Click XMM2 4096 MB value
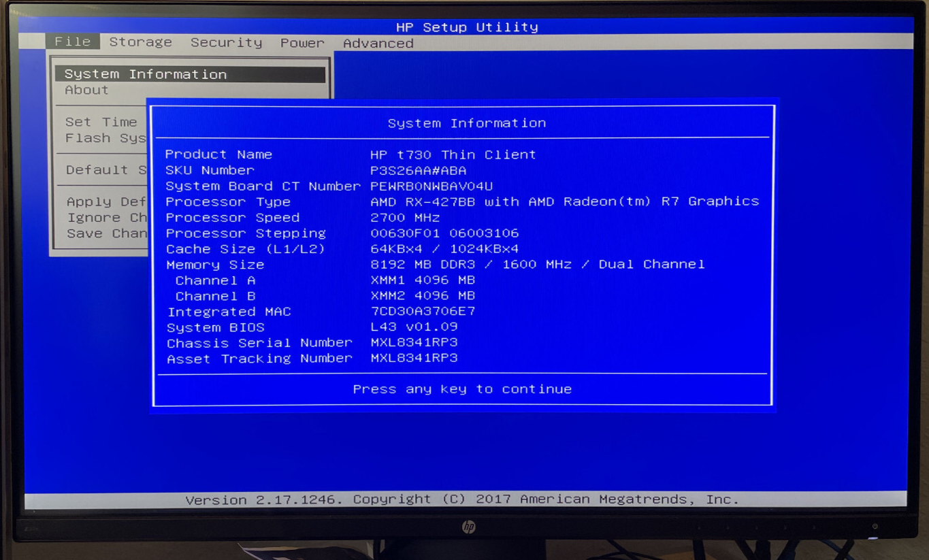929x560 pixels. (423, 295)
